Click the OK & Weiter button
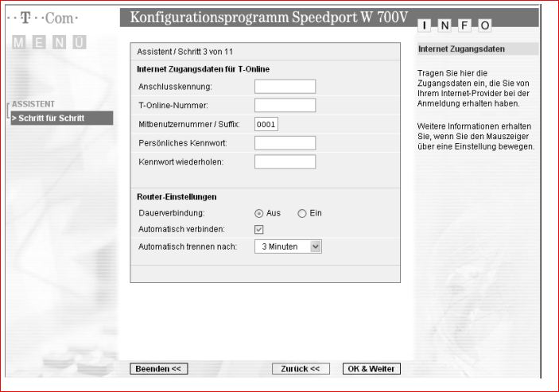 (371, 369)
